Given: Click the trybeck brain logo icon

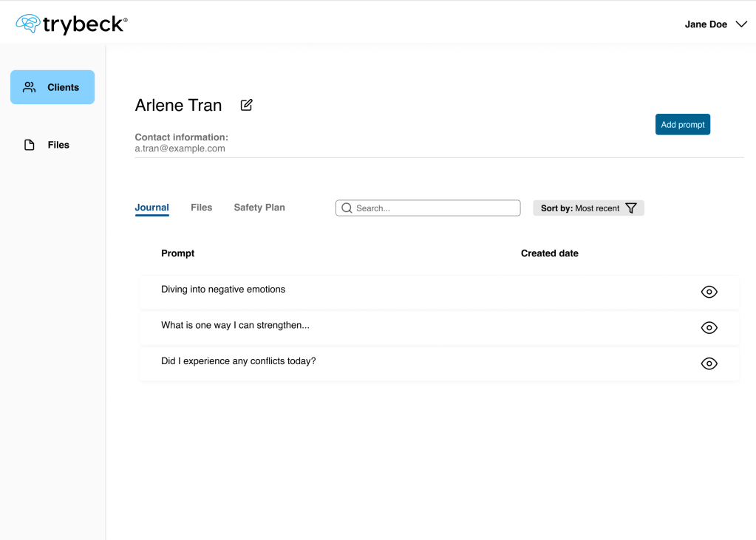Looking at the screenshot, I should [x=28, y=24].
